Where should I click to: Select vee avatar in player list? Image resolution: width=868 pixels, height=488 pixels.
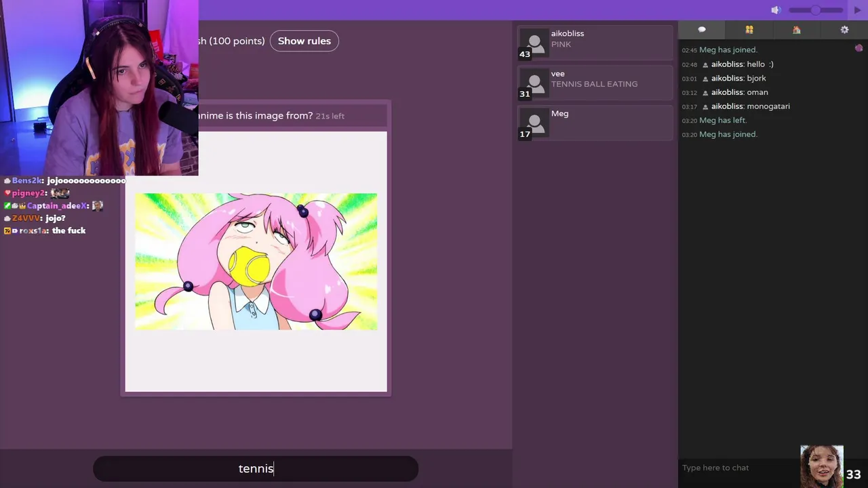[534, 83]
